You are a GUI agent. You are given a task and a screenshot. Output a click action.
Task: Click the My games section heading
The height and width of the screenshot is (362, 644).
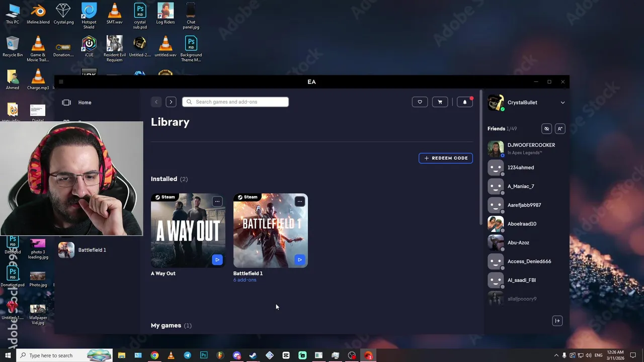click(166, 325)
